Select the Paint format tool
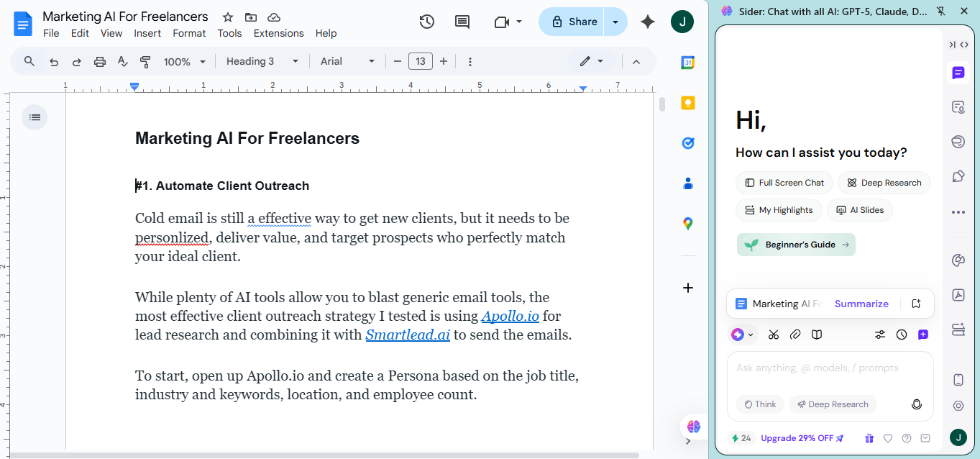The width and height of the screenshot is (980, 459). click(x=145, y=62)
